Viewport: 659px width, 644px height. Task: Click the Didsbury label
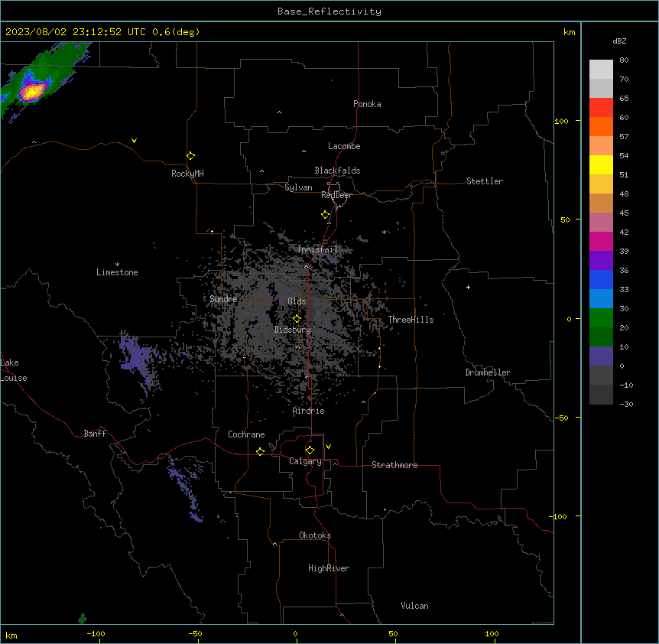coord(293,330)
